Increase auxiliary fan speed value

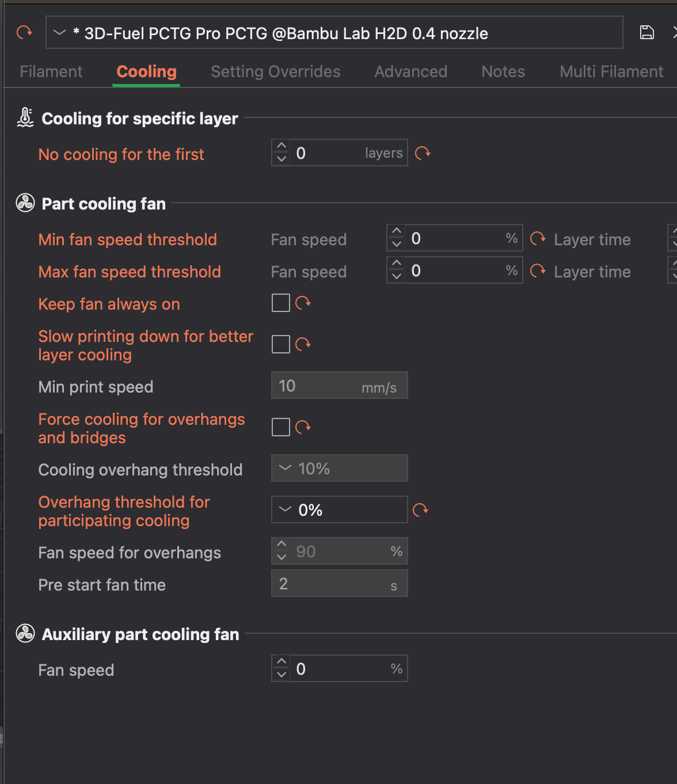[x=282, y=662]
